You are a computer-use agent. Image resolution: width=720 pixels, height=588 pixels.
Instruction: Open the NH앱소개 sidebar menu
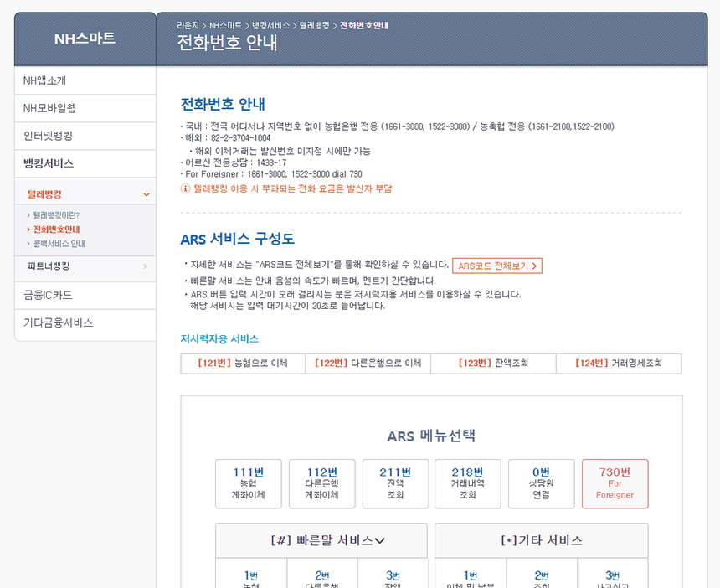click(85, 81)
